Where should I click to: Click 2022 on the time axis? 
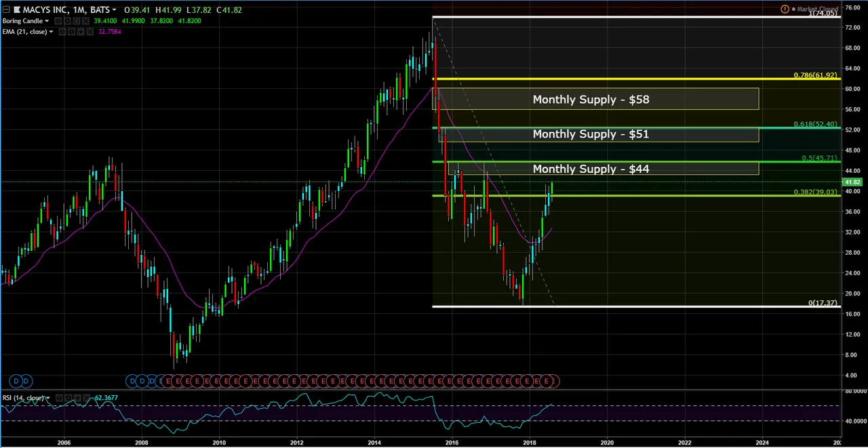pyautogui.click(x=685, y=443)
